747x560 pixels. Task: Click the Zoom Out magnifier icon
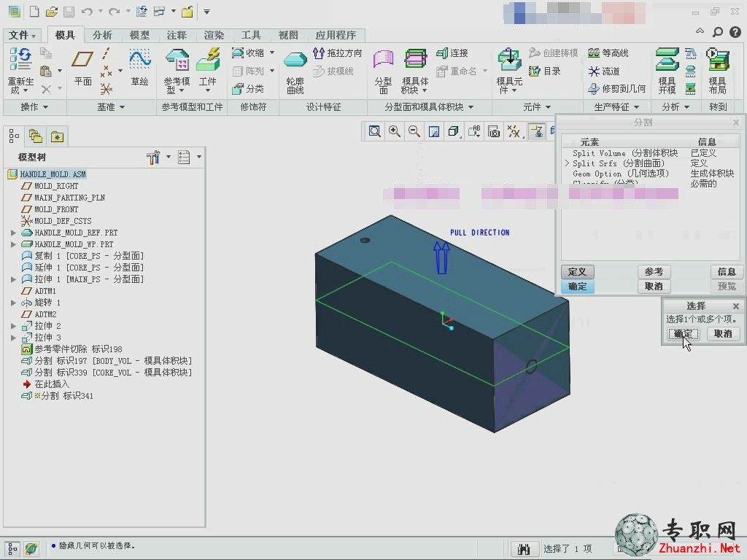tap(414, 131)
